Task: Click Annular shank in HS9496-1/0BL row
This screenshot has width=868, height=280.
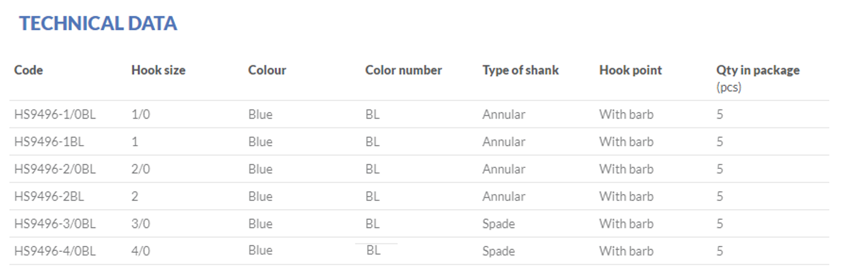Action: click(503, 114)
